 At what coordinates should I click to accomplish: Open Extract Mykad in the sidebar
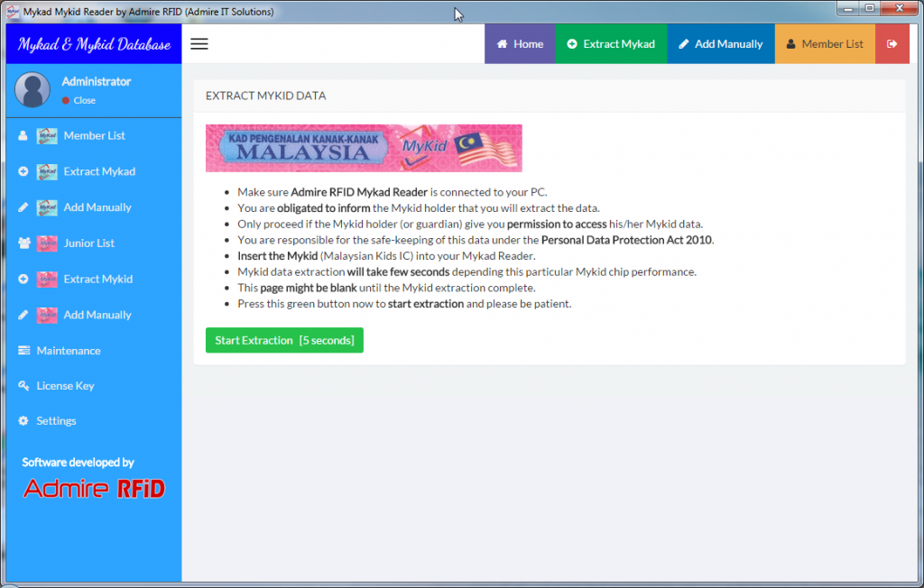[99, 171]
